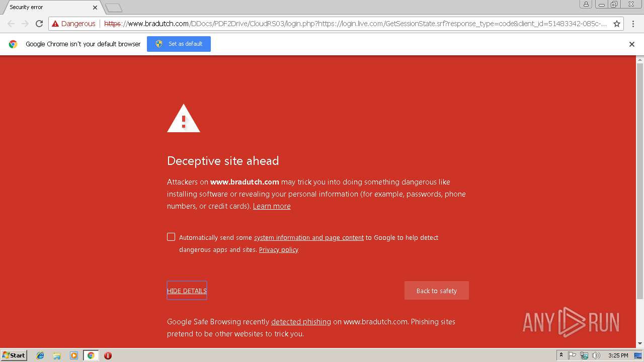
Task: Launch Internet Explorer from taskbar
Action: click(40, 355)
